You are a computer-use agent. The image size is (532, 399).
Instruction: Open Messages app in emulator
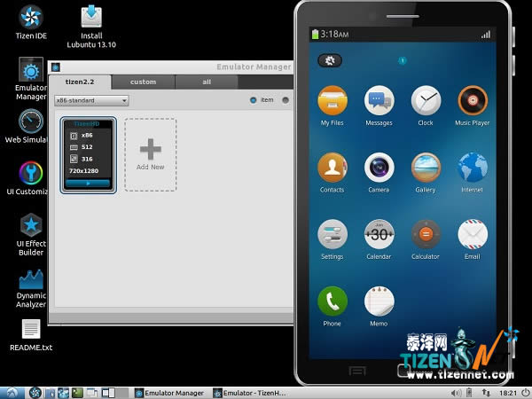(x=379, y=106)
